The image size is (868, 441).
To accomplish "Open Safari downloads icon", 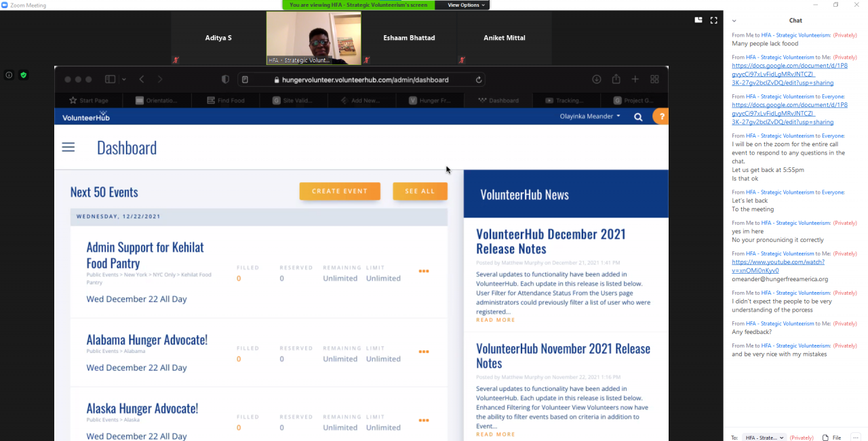I will click(597, 79).
